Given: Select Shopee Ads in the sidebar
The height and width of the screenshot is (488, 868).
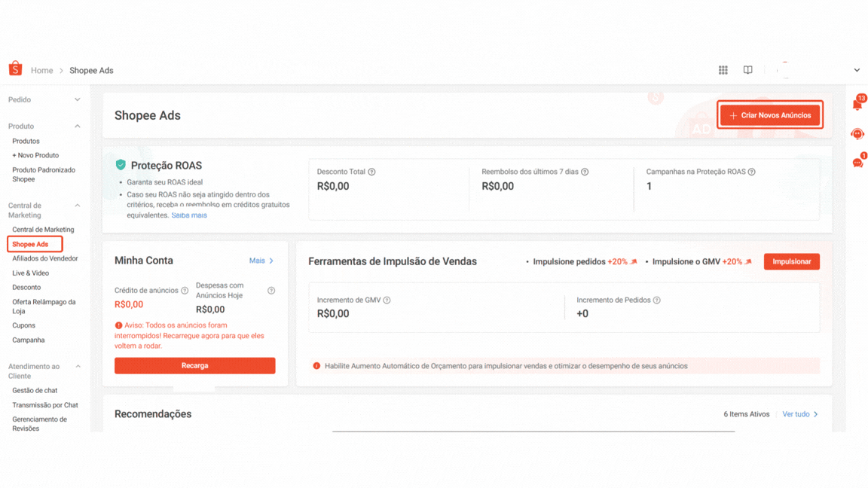Looking at the screenshot, I should point(30,244).
